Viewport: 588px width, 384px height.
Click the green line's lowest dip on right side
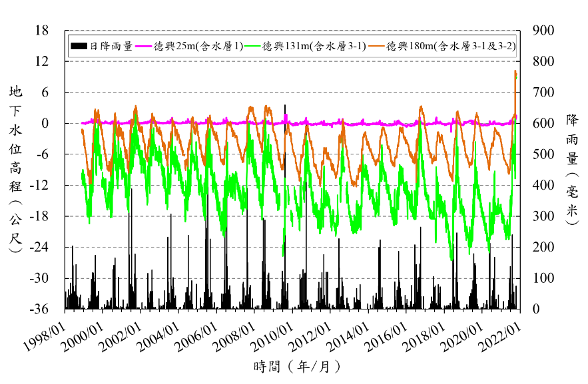pyautogui.click(x=451, y=258)
